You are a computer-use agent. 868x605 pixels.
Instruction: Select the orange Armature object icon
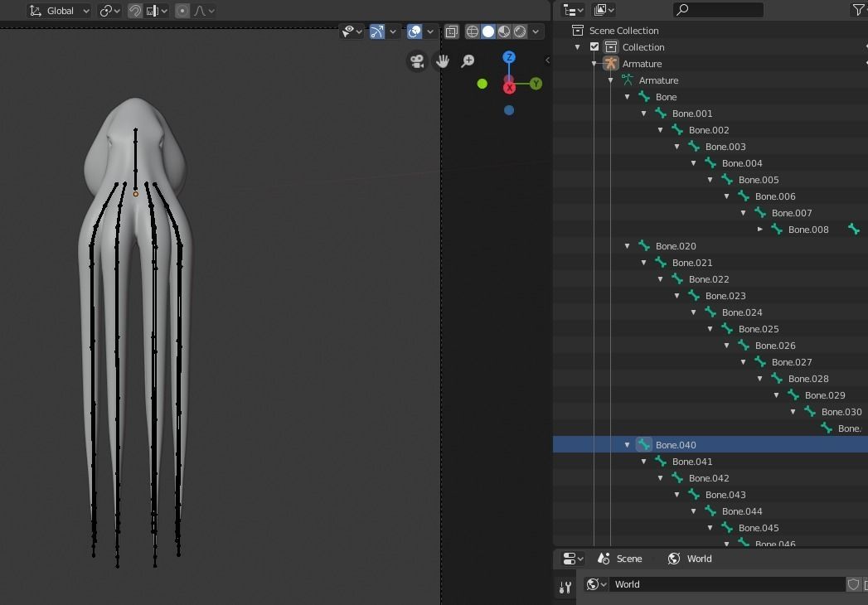pyautogui.click(x=611, y=64)
